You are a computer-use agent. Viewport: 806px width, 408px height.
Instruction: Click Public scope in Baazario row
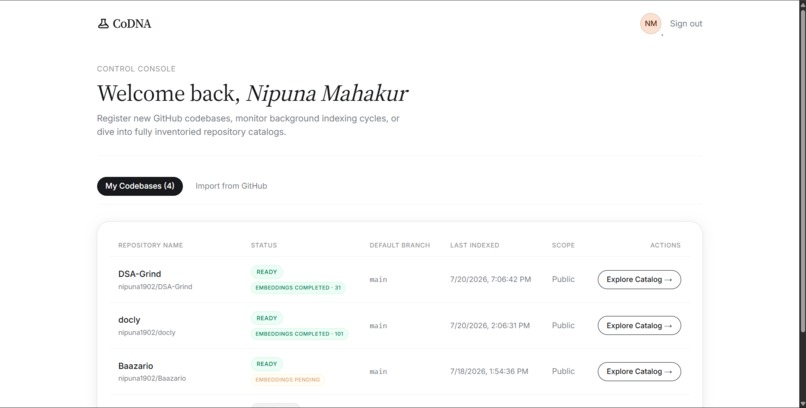coord(563,371)
